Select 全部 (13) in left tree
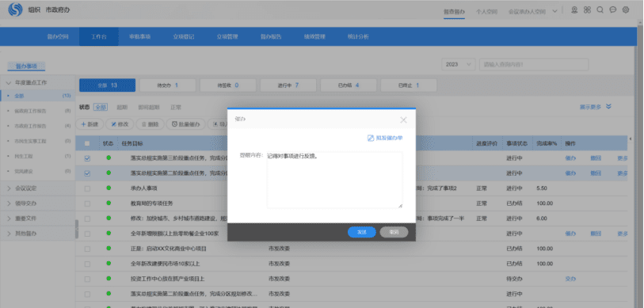Screen dimensions: 644x308 [38, 96]
